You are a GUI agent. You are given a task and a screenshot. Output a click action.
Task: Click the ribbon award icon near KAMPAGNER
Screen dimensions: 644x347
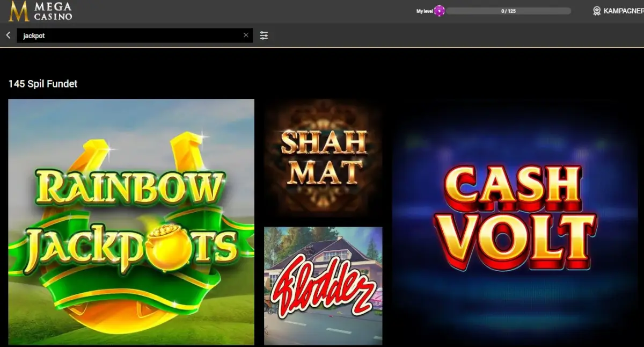coord(596,10)
